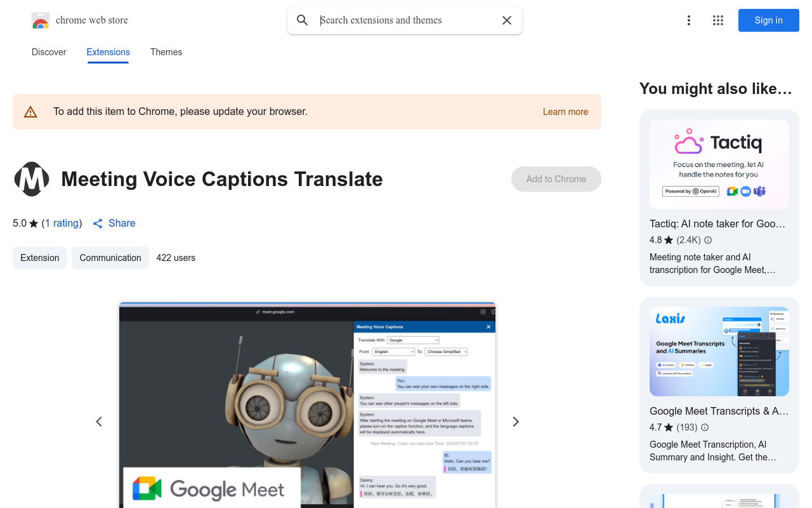Click the Laxis description about Transcription, AI Summary

[x=713, y=451]
